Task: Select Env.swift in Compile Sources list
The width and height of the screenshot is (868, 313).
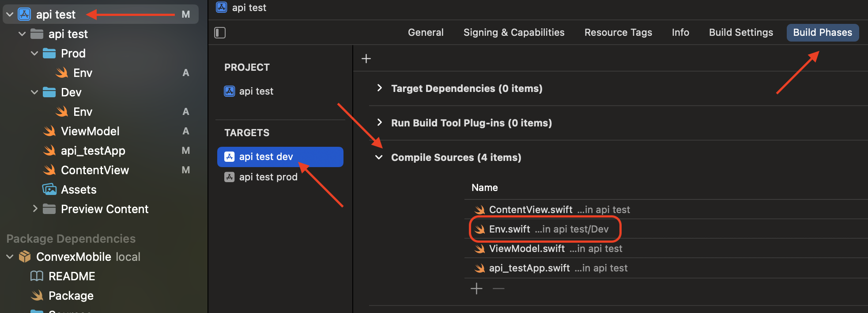Action: [x=666, y=229]
